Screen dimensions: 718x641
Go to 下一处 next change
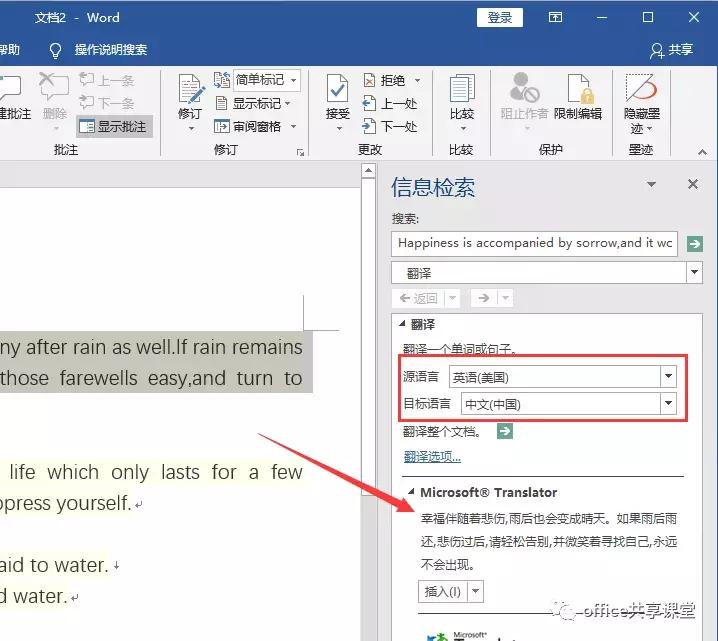click(390, 126)
